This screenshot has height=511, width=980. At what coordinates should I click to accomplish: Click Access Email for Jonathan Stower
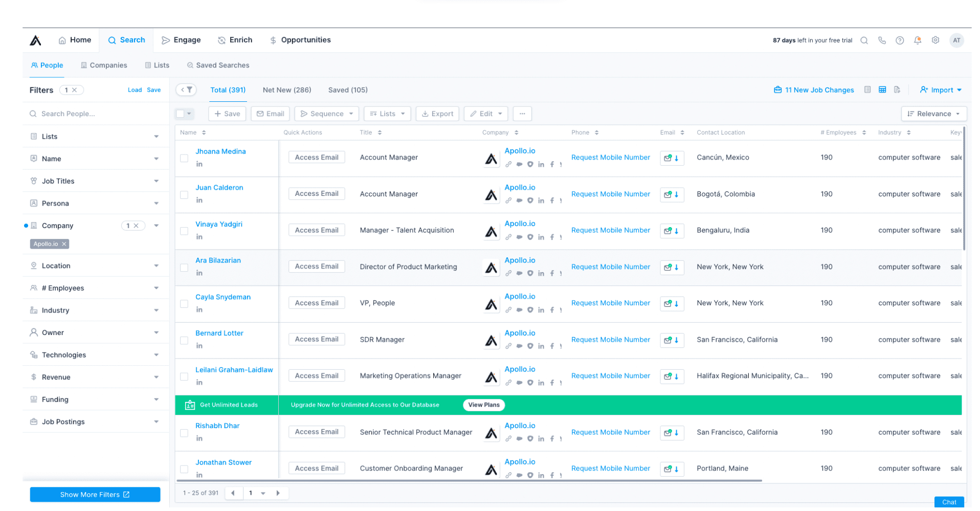(x=317, y=469)
